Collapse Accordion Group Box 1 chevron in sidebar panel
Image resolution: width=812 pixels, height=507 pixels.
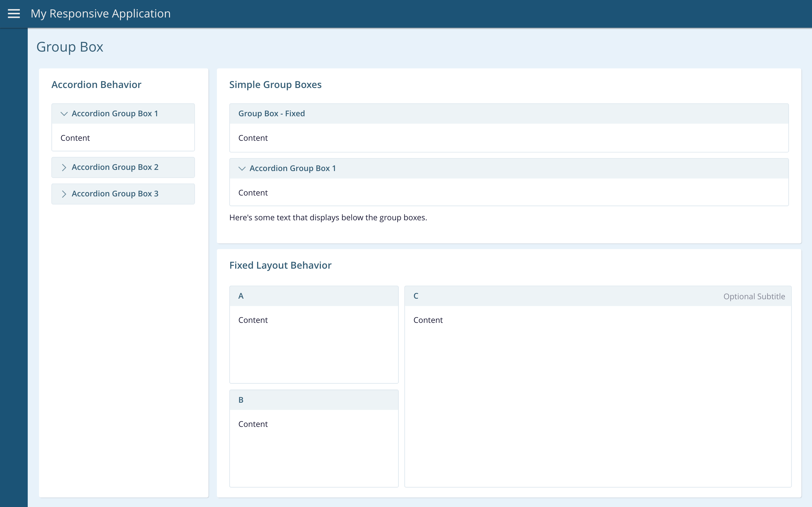64,114
